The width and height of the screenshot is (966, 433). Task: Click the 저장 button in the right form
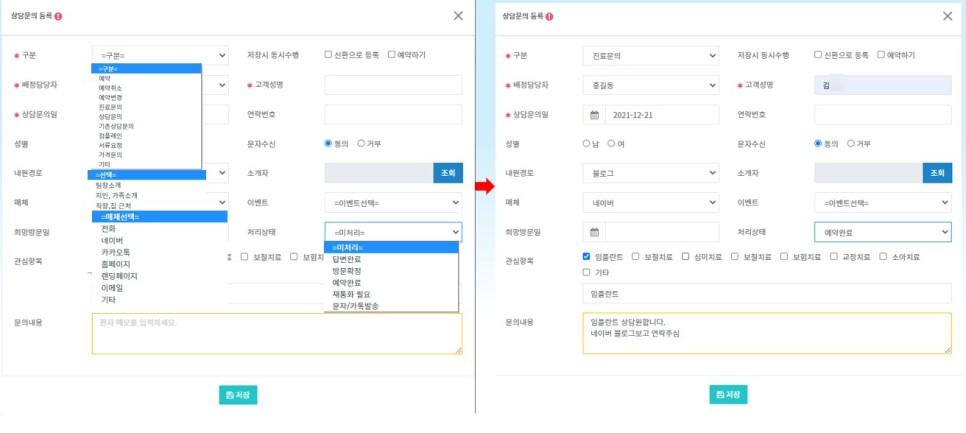(x=728, y=395)
